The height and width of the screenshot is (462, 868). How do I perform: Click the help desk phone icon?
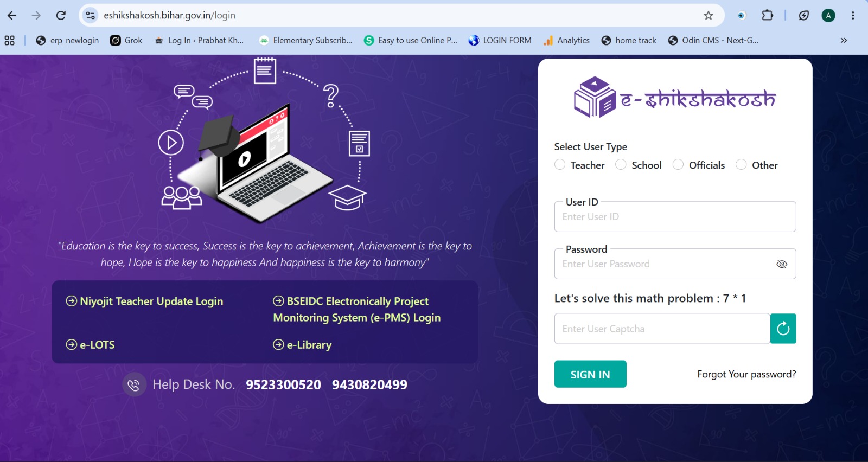point(134,385)
